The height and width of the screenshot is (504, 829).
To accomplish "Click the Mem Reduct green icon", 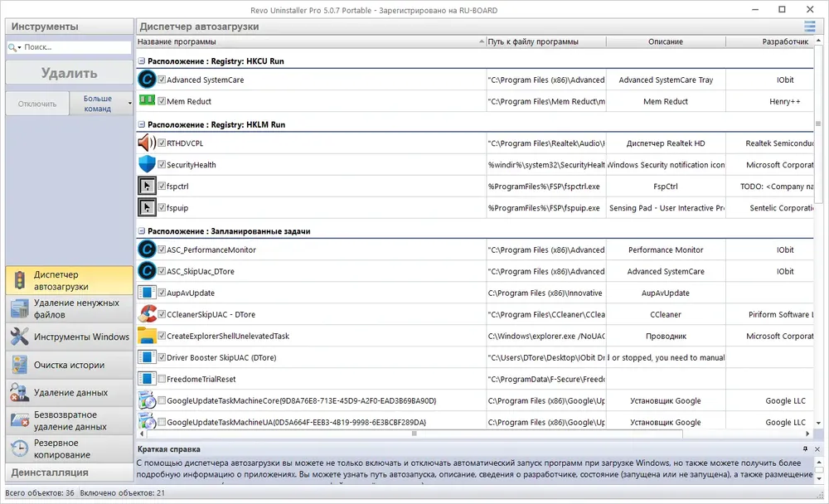I will (147, 100).
